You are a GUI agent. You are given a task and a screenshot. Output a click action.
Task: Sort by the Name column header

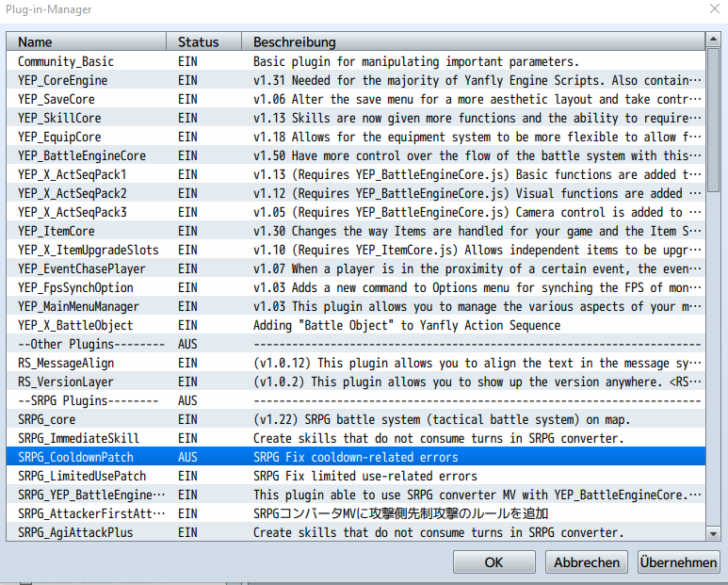87,41
